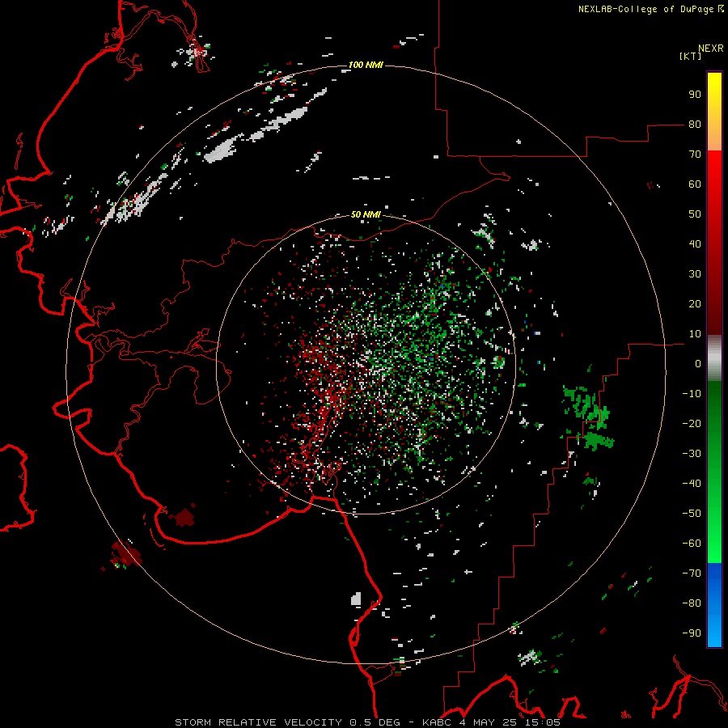728x728 pixels.
Task: Click the STORM RELATIVE VELOCITY caption text
Action: click(259, 722)
